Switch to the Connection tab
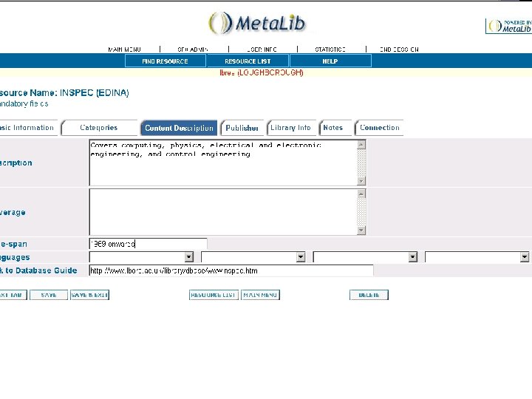Viewport: 532px width, 399px height. 379,128
